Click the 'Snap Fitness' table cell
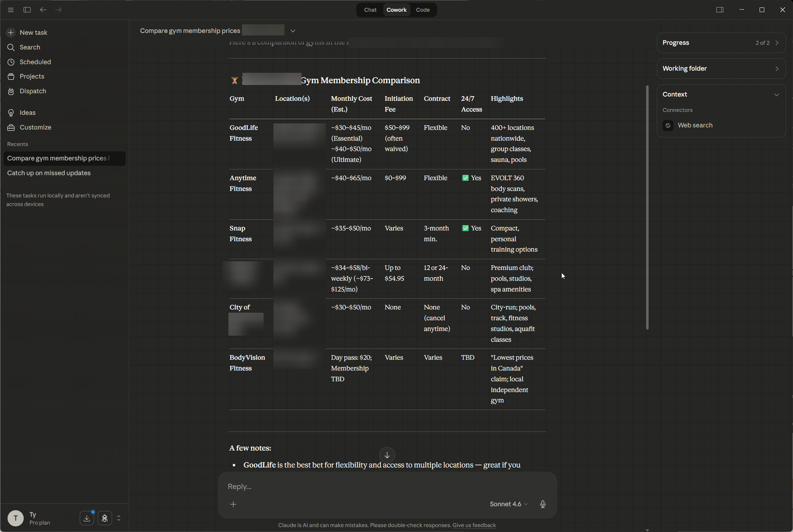793x532 pixels. pos(241,234)
